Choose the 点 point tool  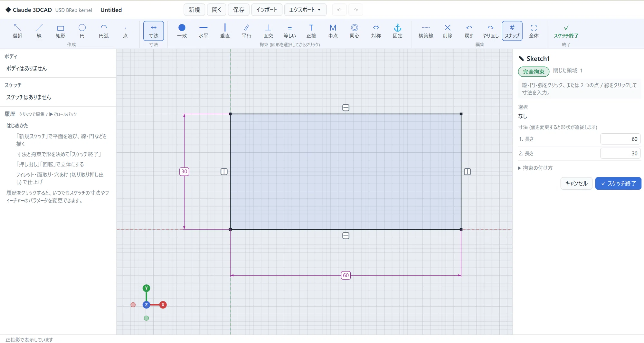[x=125, y=31]
